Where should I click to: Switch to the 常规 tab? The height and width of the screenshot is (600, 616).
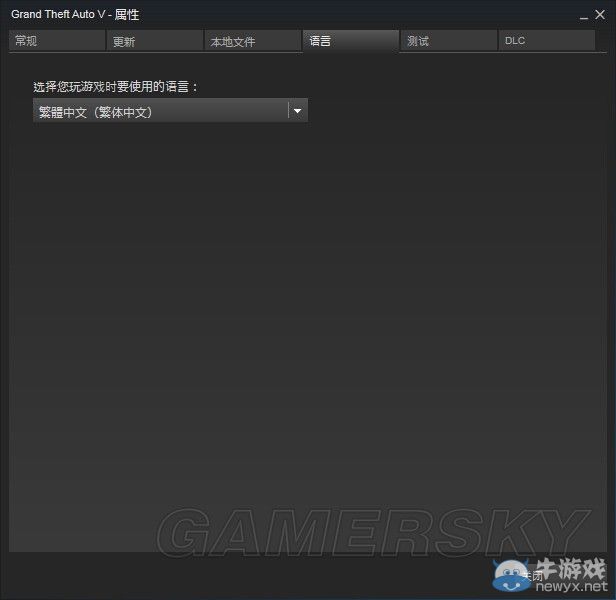[x=57, y=40]
